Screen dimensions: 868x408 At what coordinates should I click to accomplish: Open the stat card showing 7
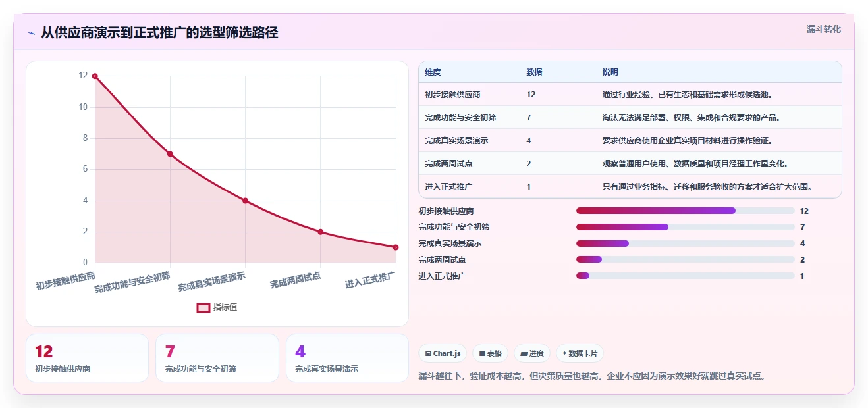coord(217,358)
